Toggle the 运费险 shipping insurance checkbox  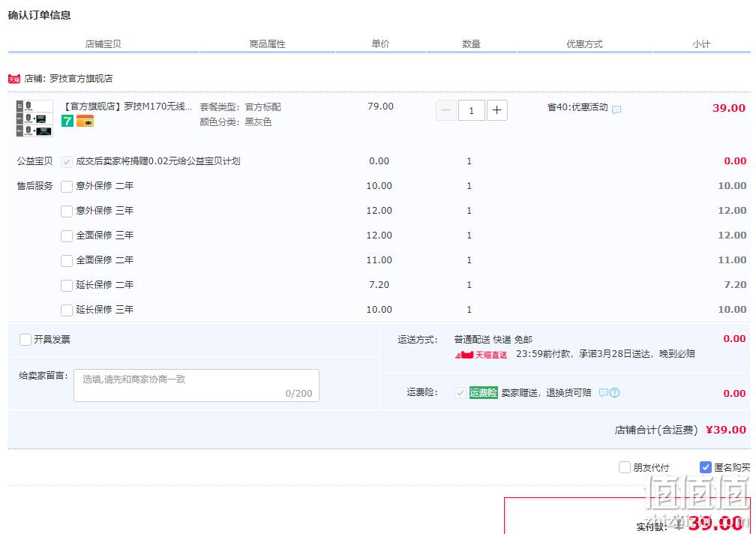point(460,393)
